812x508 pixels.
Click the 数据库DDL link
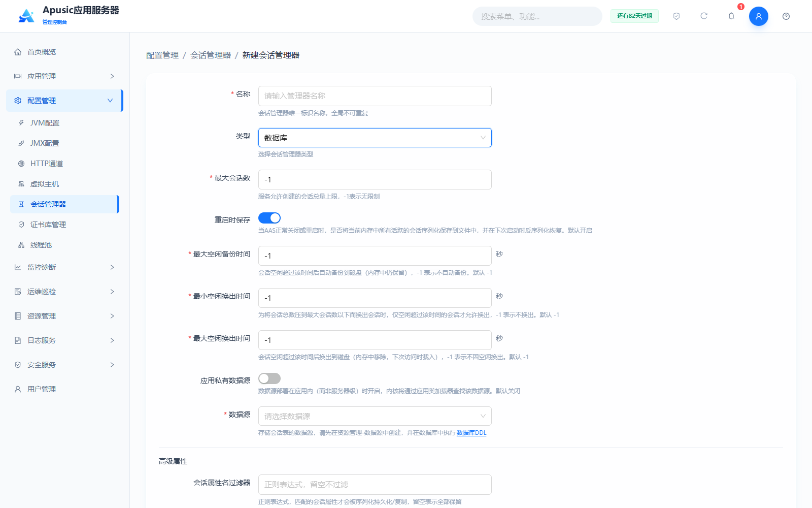(x=471, y=433)
